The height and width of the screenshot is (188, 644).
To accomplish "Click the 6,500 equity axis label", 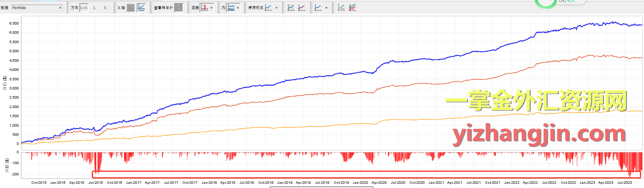I will pos(14,23).
